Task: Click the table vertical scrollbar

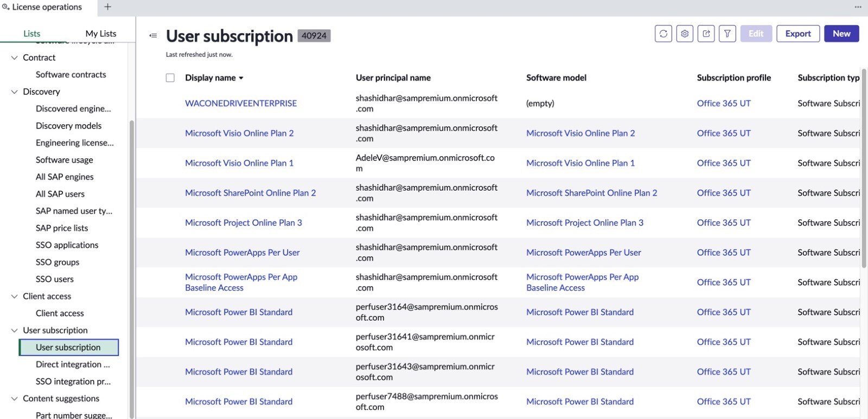Action: point(864,168)
